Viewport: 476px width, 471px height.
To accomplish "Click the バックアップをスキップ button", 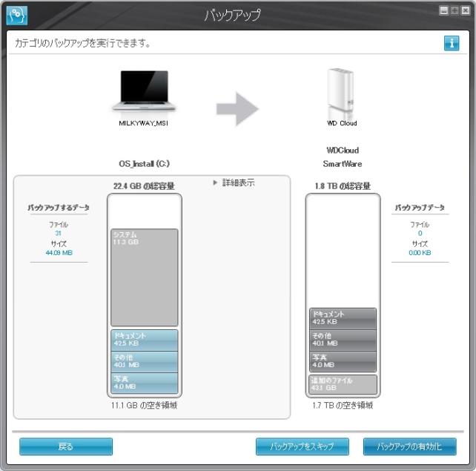I will click(302, 447).
